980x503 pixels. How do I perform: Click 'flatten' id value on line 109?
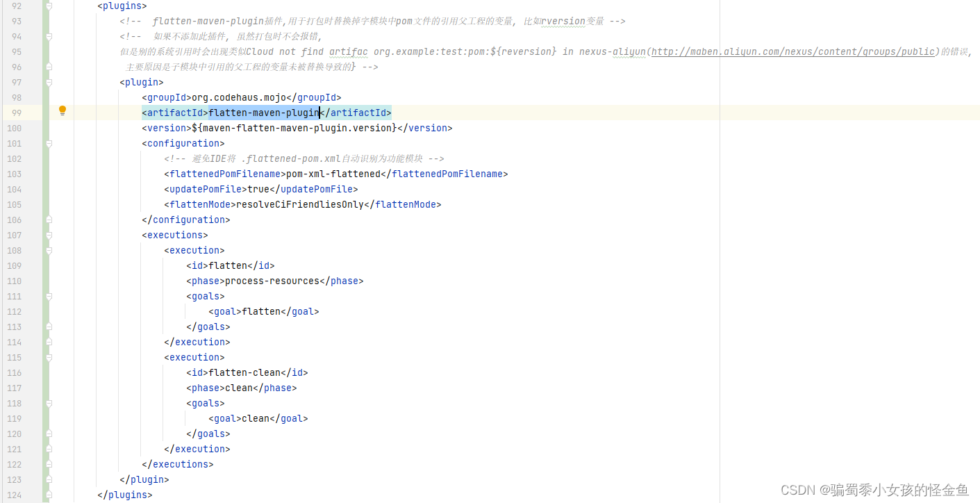coord(228,265)
